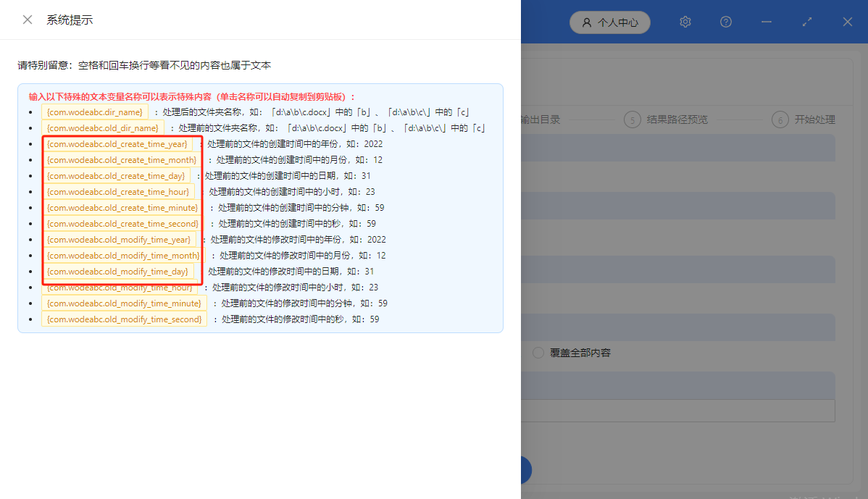The width and height of the screenshot is (868, 499).
Task: Copy the old_modify_time_year variable
Action: pyautogui.click(x=118, y=239)
